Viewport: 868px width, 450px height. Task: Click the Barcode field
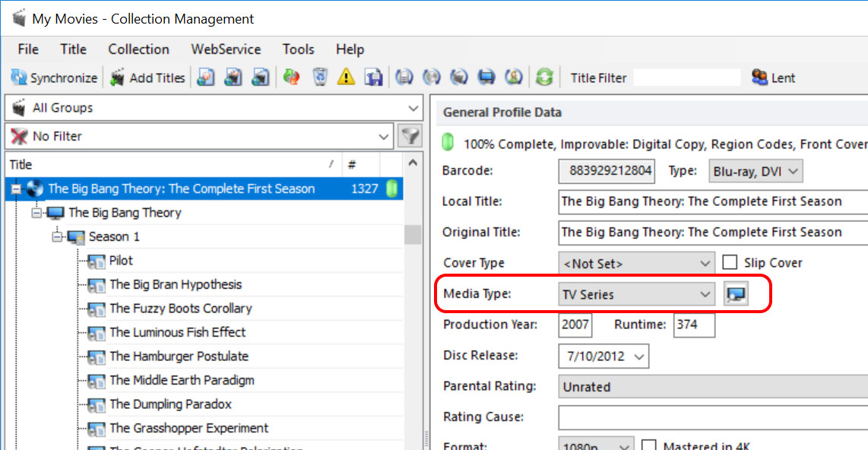pos(607,171)
